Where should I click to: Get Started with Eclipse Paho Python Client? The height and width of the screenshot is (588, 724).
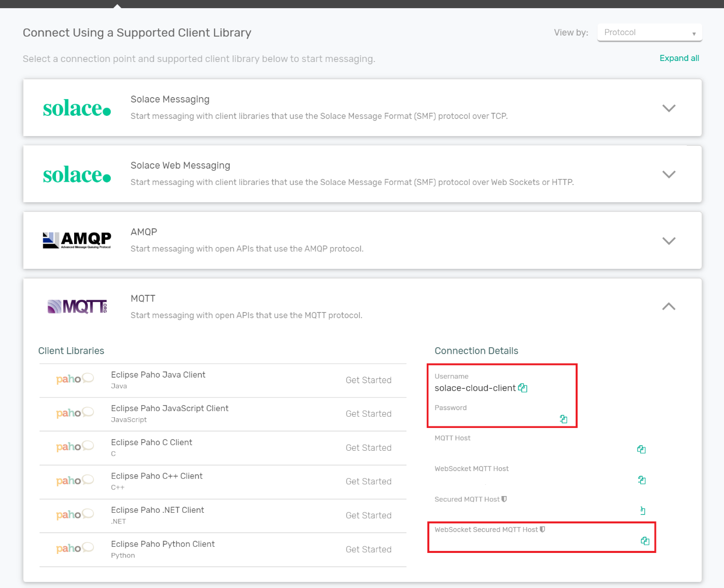click(368, 549)
